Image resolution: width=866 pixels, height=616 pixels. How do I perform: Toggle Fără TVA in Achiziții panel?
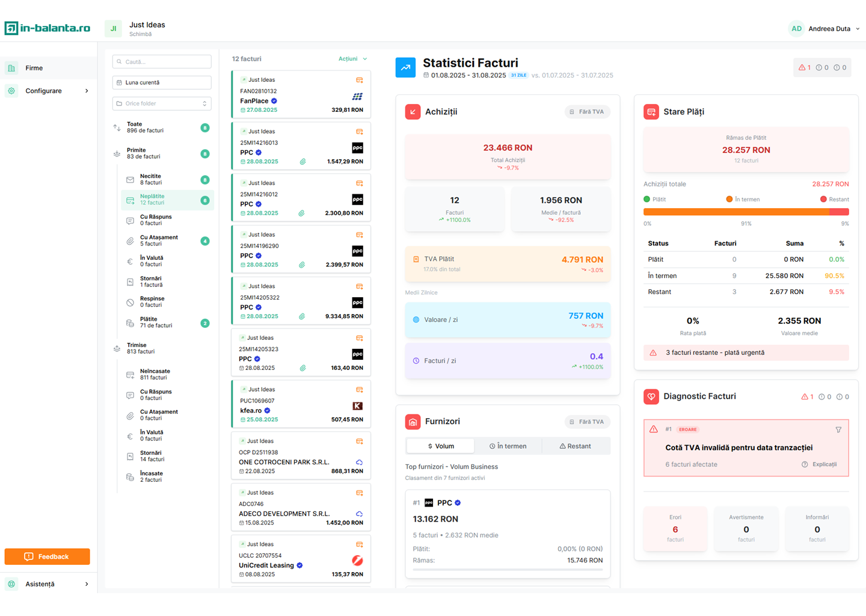[587, 112]
